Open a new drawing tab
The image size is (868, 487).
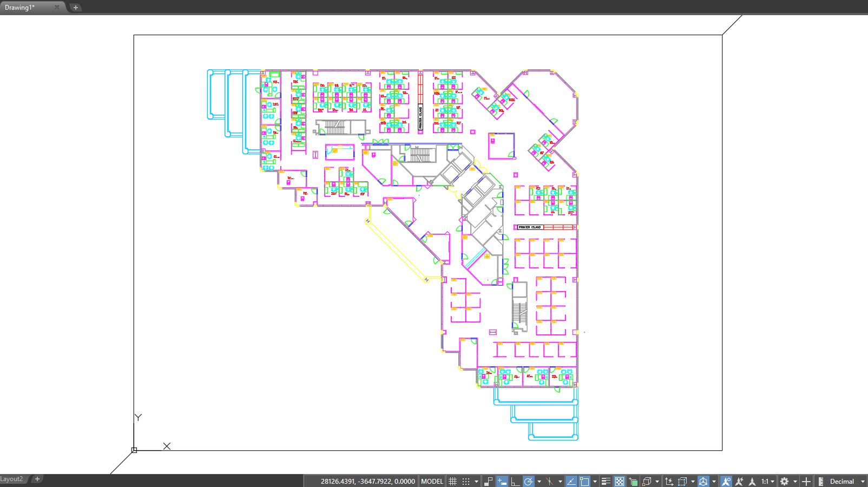(x=76, y=8)
